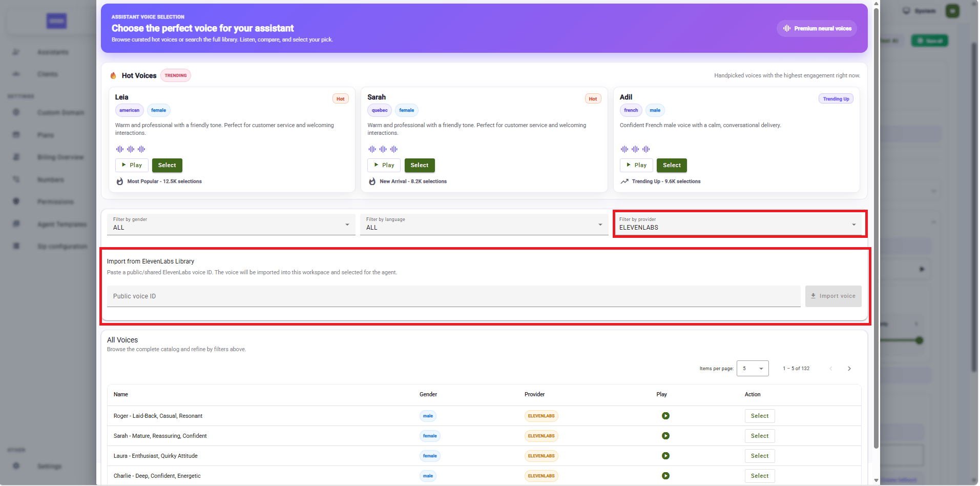
Task: Select the Laura - Enthusiast, Quirky Attitude voice
Action: [x=760, y=456]
